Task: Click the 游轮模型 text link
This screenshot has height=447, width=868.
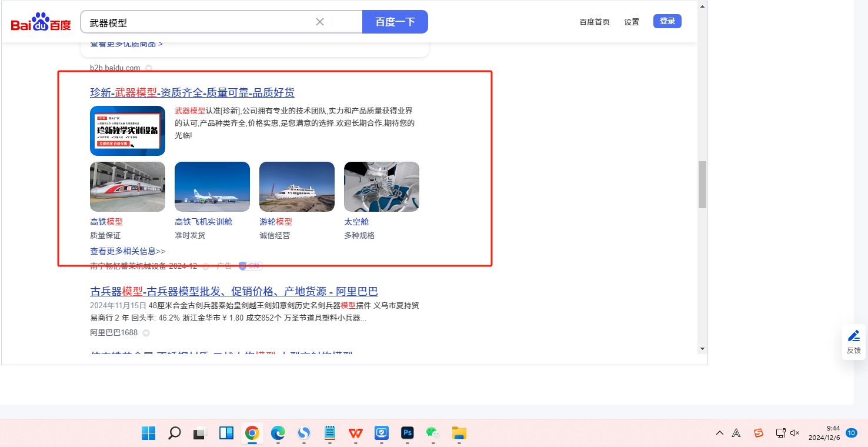Action: [x=276, y=222]
